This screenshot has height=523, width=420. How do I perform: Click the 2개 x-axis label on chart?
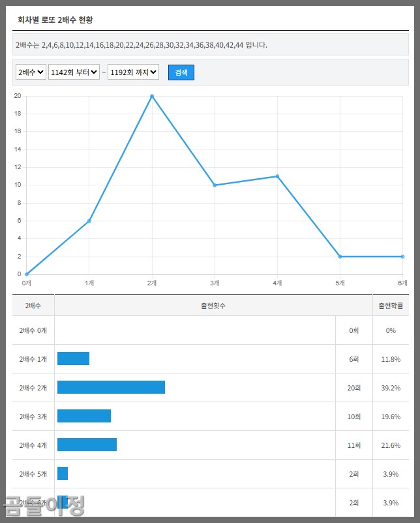pos(152,283)
